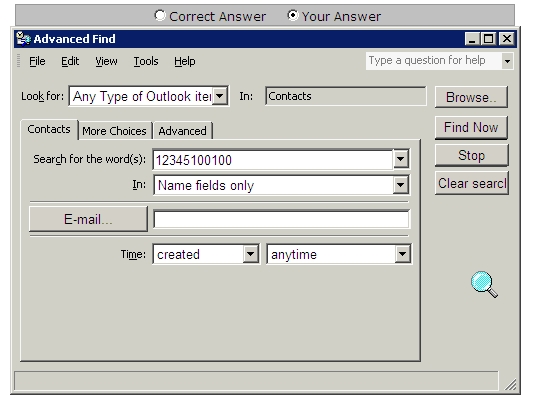Open the help question box arrow
The height and width of the screenshot is (398, 533).
(x=507, y=61)
